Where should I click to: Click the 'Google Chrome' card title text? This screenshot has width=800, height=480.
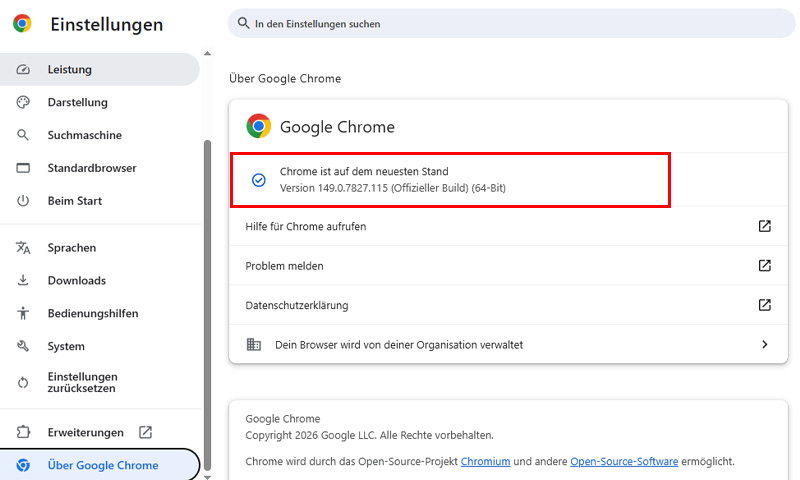pos(337,127)
